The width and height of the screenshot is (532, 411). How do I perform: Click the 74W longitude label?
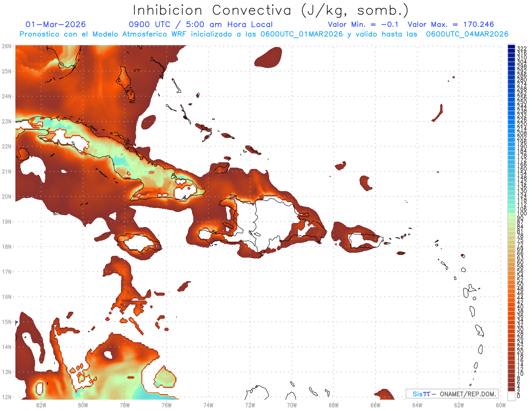[208, 404]
